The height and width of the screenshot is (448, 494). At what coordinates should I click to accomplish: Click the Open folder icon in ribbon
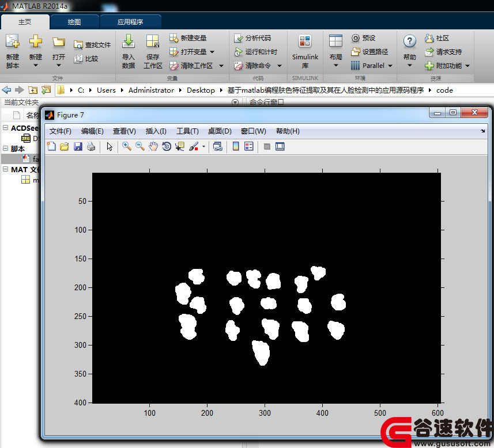59,41
